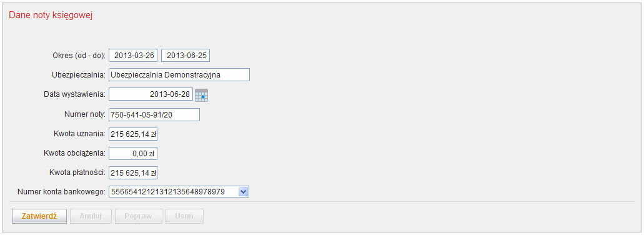Screen dimensions: 644x235
Task: Click the Okres (od - do) label
Action: pyautogui.click(x=79, y=56)
